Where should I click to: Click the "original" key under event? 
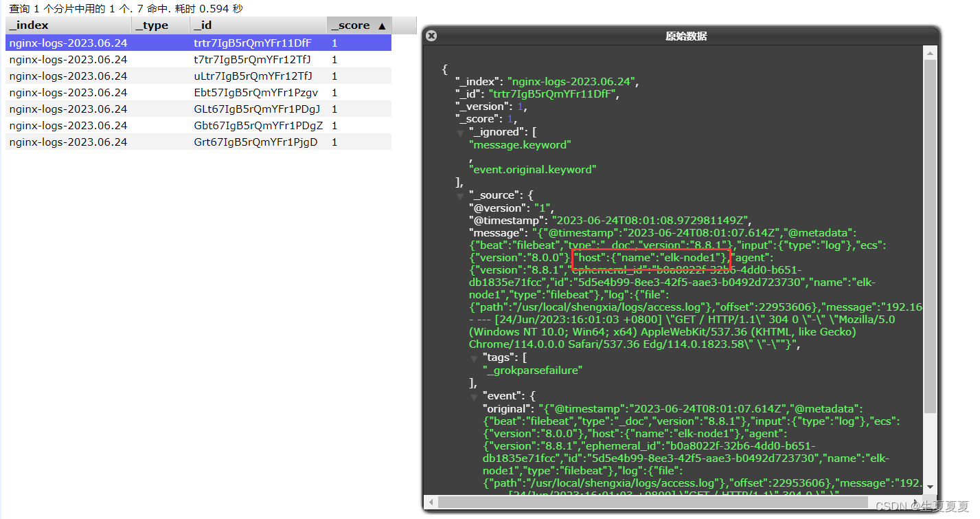point(508,409)
